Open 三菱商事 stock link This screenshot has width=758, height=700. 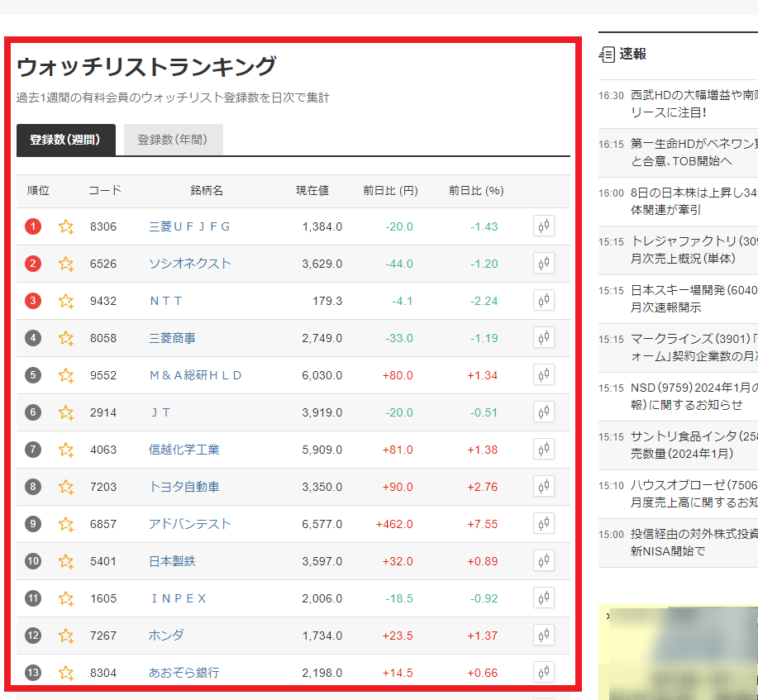coord(172,338)
